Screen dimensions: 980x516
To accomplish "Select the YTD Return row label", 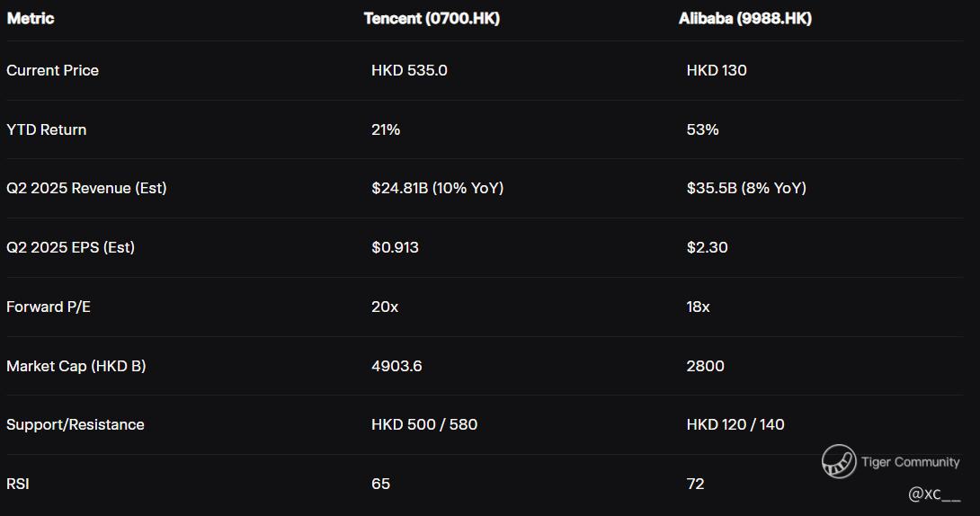I will click(x=47, y=129).
